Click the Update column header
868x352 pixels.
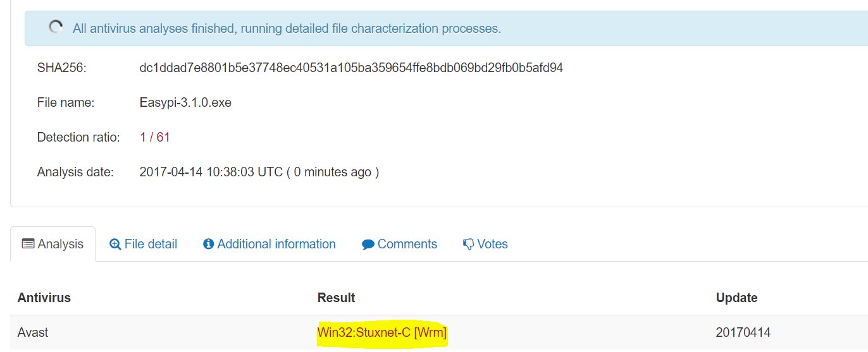(736, 298)
